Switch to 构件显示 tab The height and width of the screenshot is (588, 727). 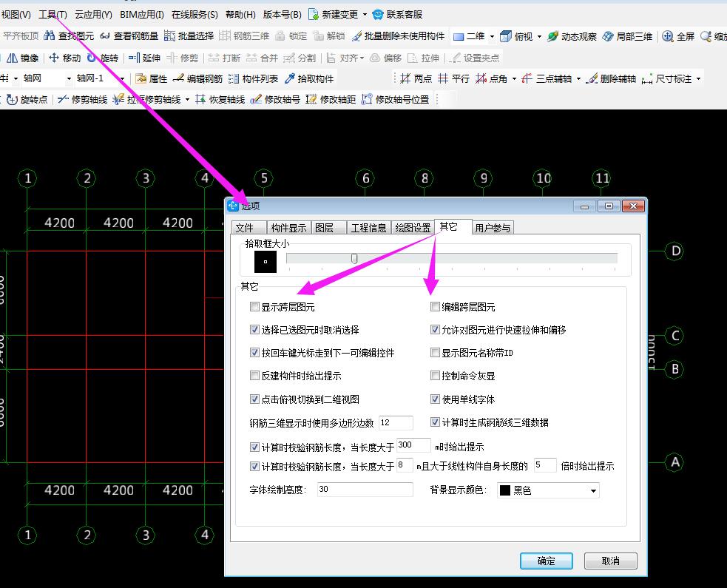[x=288, y=227]
